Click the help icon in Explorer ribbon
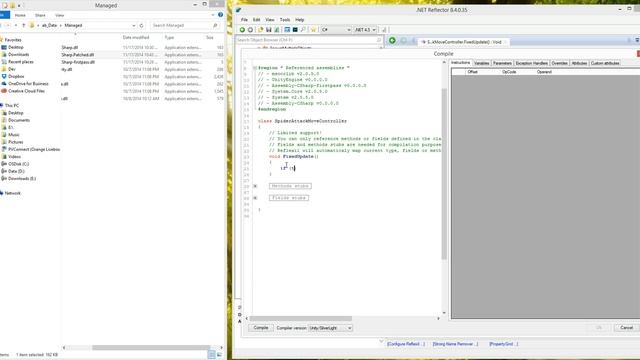The width and height of the screenshot is (640, 360). (x=220, y=15)
